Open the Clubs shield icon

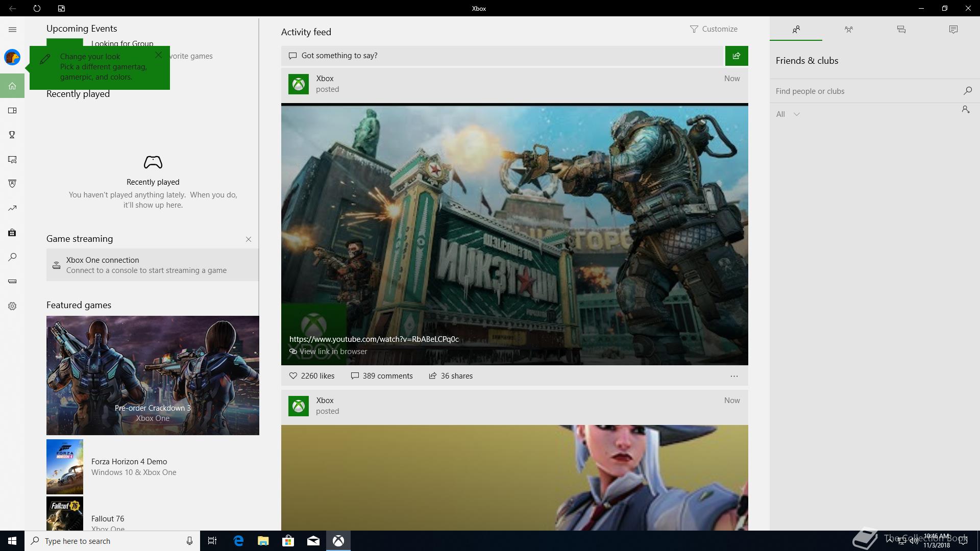click(x=12, y=184)
